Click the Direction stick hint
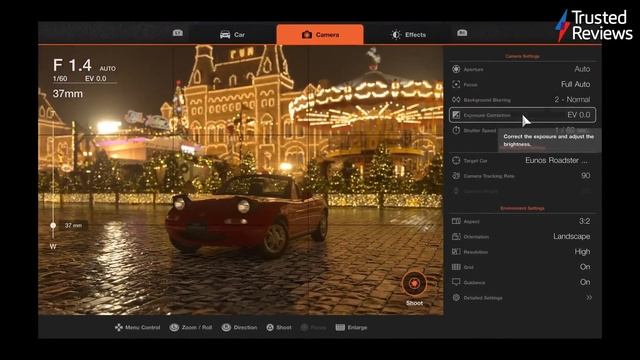Screen dimensions: 640x360 tap(240, 327)
